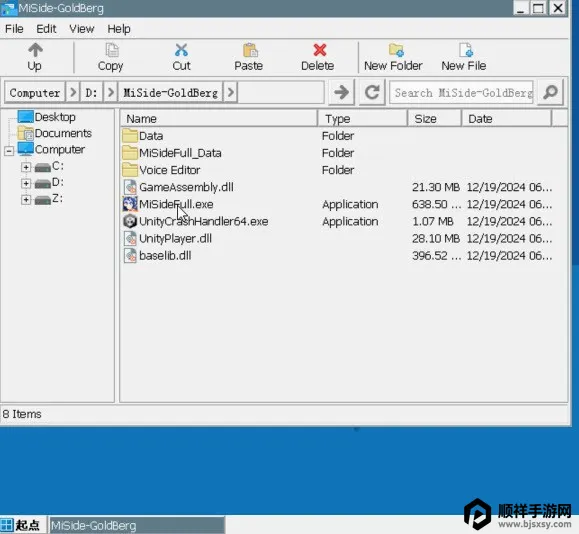Click the MiSide-GoldBerg taskbar window button

(137, 525)
